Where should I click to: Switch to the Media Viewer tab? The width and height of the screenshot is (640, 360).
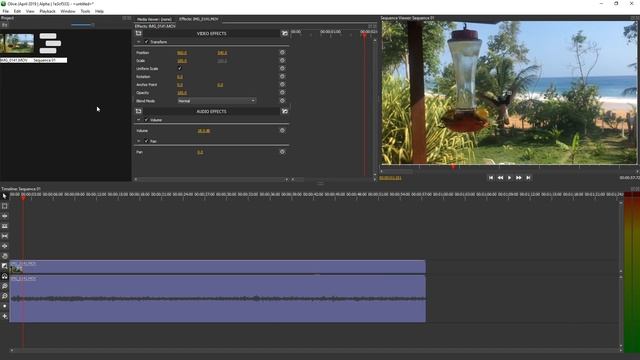point(154,19)
